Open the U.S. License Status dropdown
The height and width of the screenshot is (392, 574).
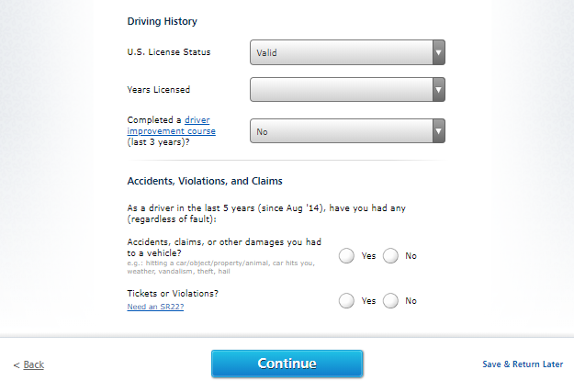click(x=340, y=52)
